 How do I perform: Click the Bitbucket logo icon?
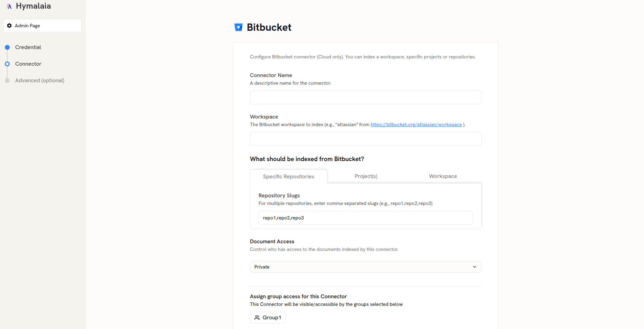click(x=239, y=27)
